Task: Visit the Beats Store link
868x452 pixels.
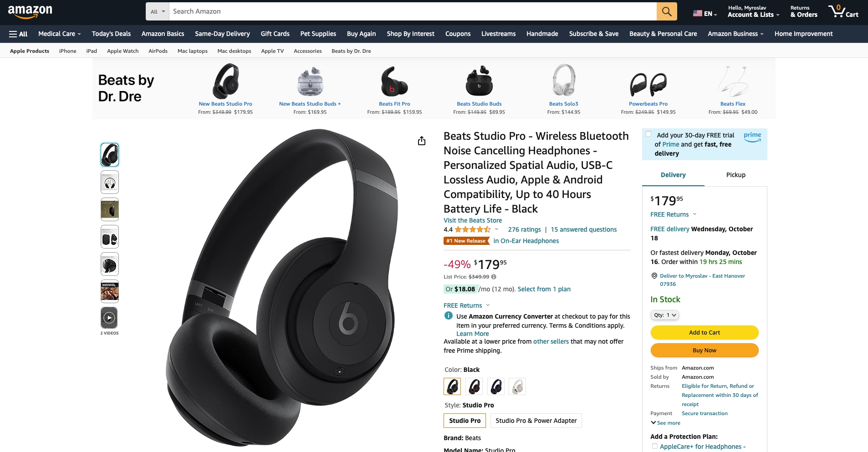Action: (x=473, y=220)
